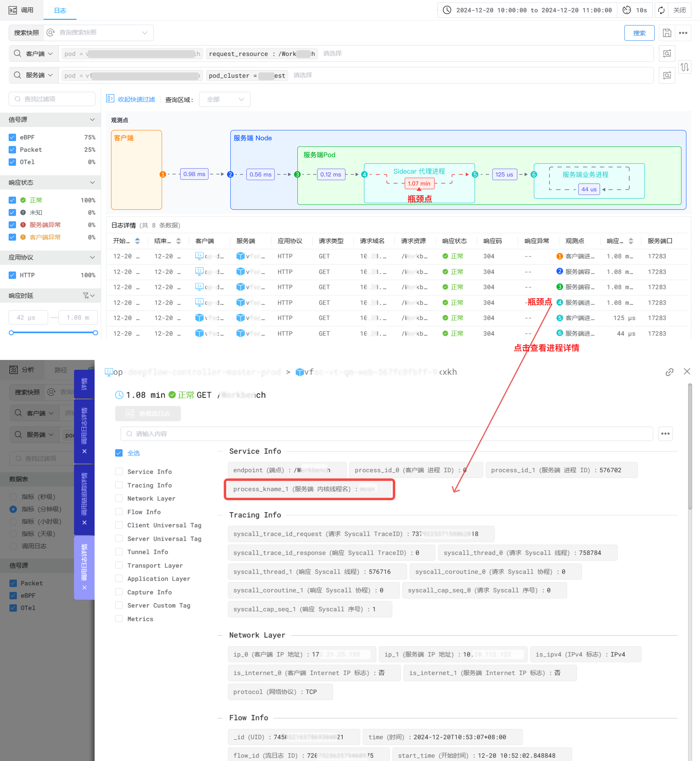Click the response latency filter funnel icon

(86, 296)
